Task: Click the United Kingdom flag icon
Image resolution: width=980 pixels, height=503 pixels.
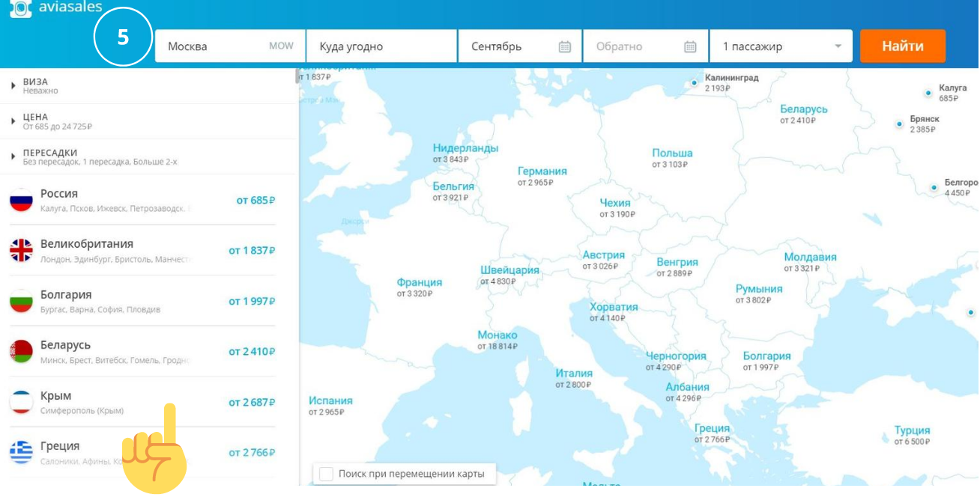Action: point(21,251)
